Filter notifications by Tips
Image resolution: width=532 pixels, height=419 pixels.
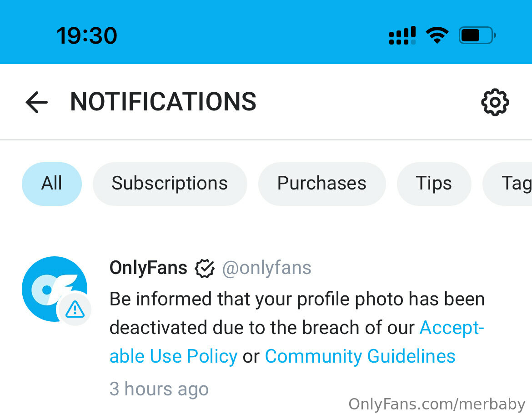(x=434, y=184)
